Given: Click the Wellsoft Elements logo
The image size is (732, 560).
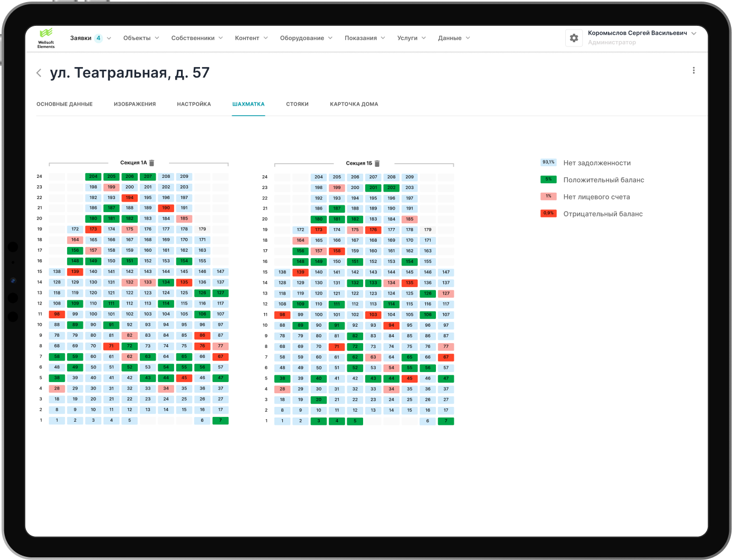Looking at the screenshot, I should [46, 38].
